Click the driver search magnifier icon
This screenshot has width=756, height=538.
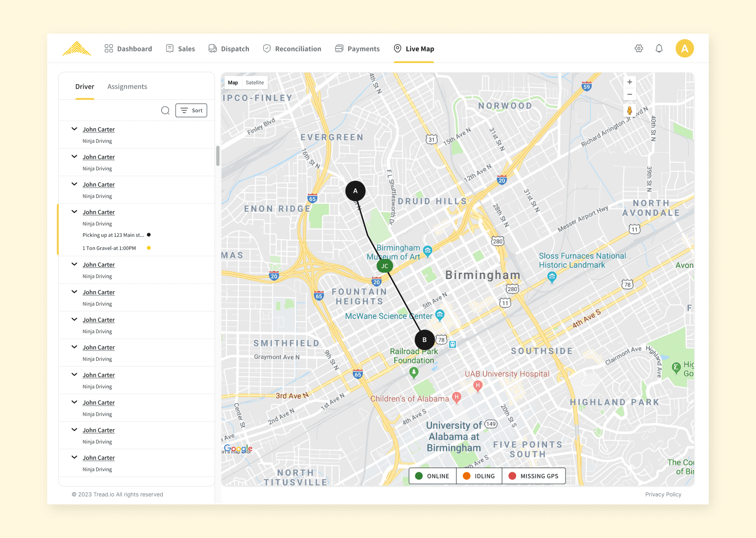click(165, 110)
